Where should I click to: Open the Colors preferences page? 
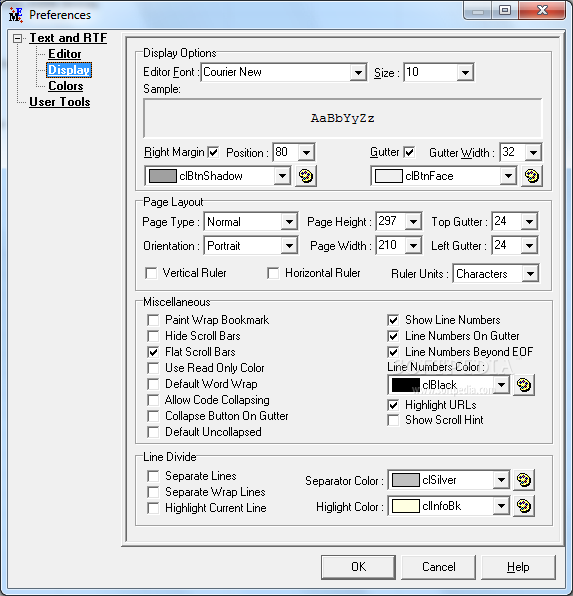[x=65, y=86]
